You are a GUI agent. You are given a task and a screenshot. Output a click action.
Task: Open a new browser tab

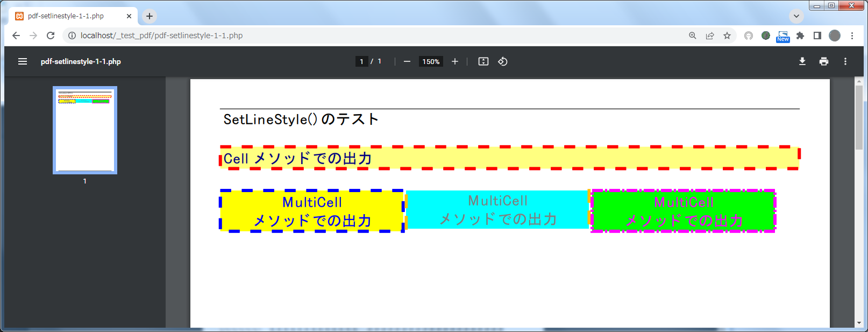pyautogui.click(x=150, y=16)
